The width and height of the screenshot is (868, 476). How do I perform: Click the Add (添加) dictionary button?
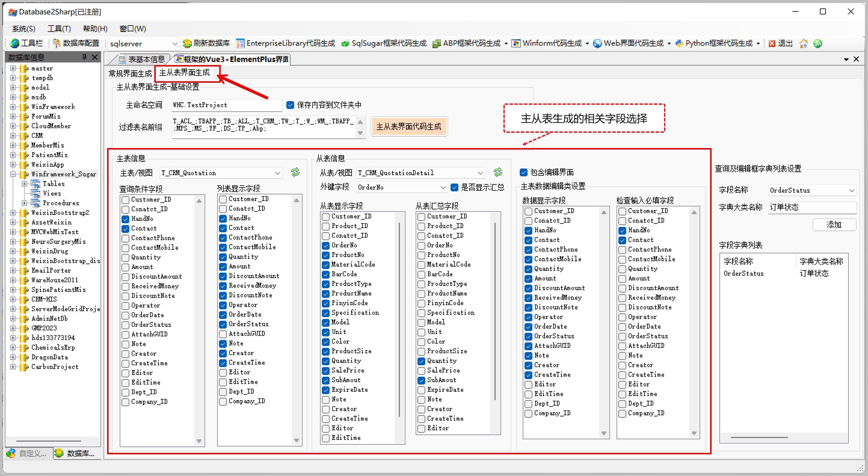pos(834,225)
